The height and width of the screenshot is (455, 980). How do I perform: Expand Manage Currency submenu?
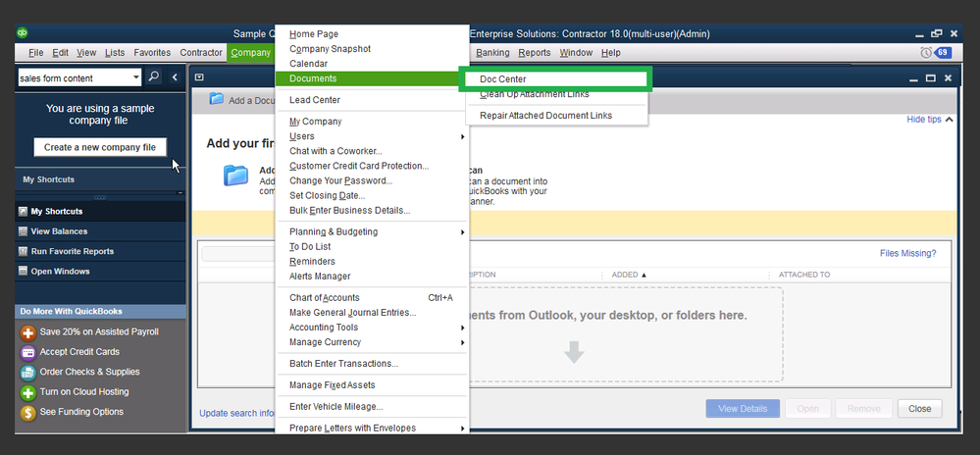pos(462,342)
